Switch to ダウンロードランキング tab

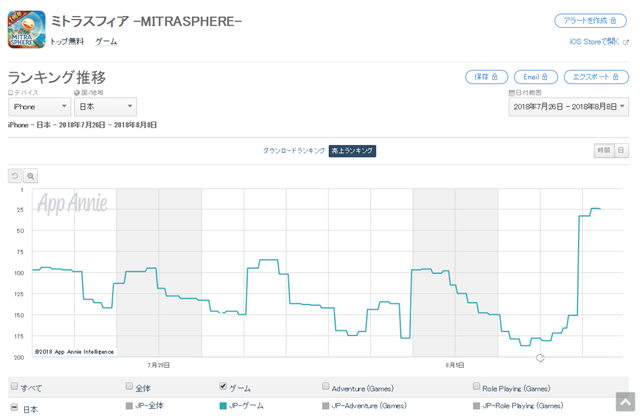[293, 151]
